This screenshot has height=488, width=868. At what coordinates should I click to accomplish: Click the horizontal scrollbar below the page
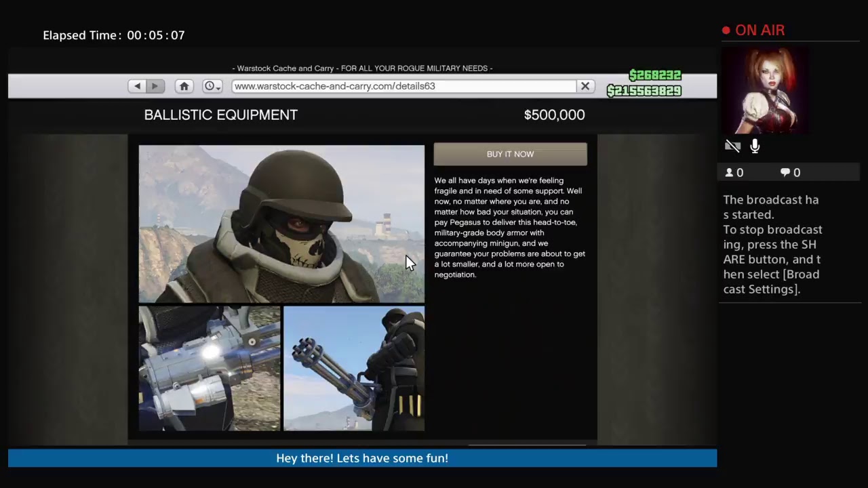(x=527, y=445)
